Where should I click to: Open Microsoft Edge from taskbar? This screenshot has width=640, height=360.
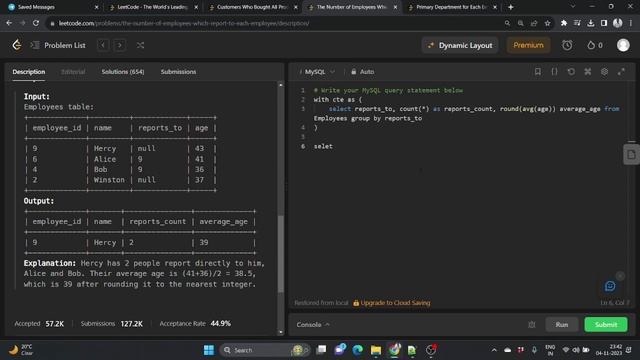tap(358, 350)
